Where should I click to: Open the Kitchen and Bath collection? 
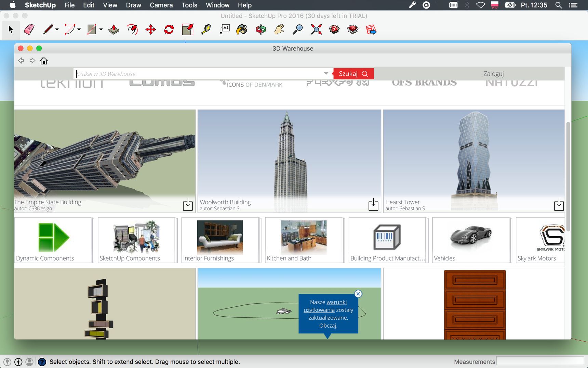305,240
